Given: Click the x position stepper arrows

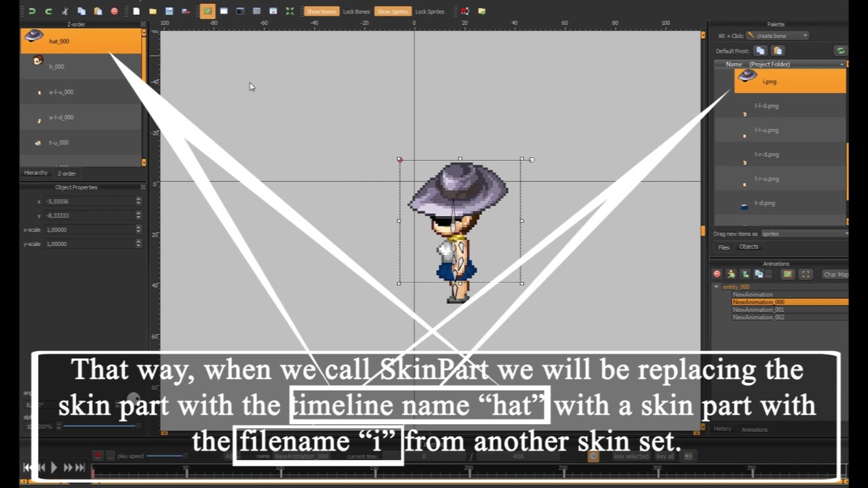Looking at the screenshot, I should [x=138, y=201].
